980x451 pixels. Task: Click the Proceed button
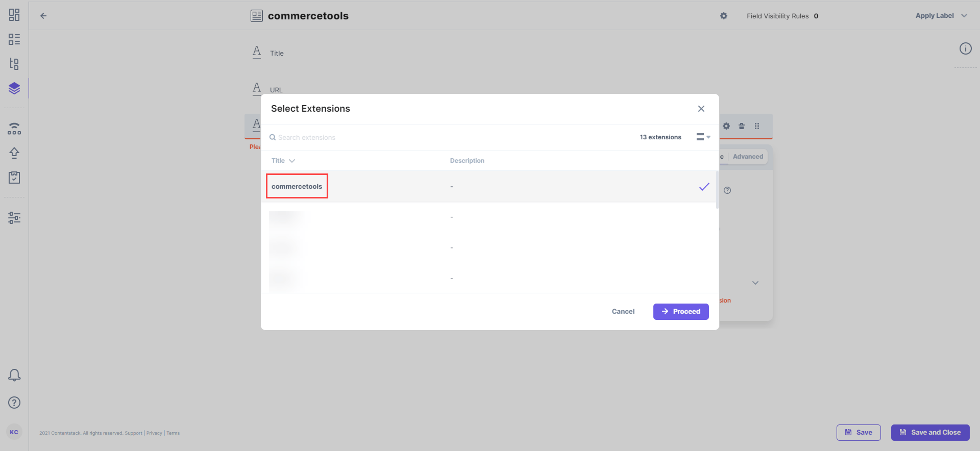[681, 311]
